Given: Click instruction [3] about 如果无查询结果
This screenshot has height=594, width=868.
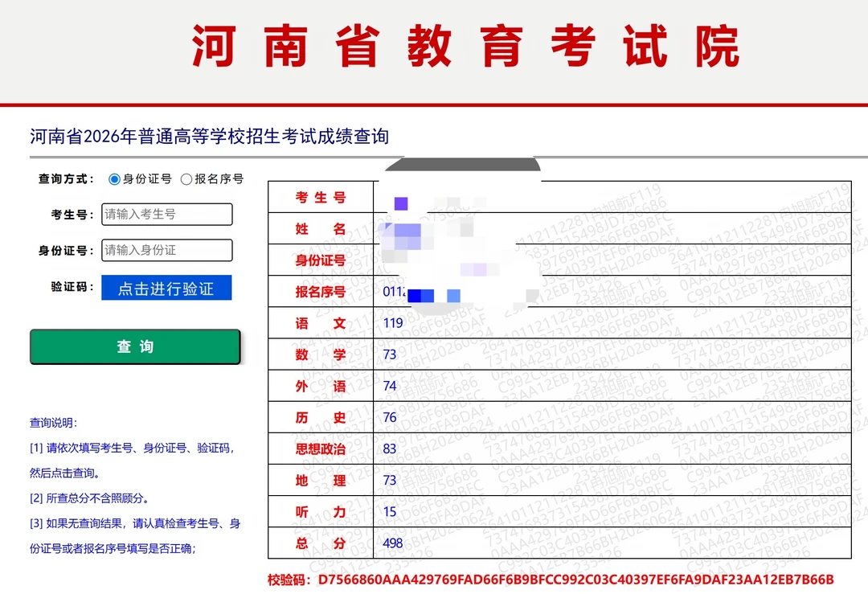Looking at the screenshot, I should coord(135,536).
